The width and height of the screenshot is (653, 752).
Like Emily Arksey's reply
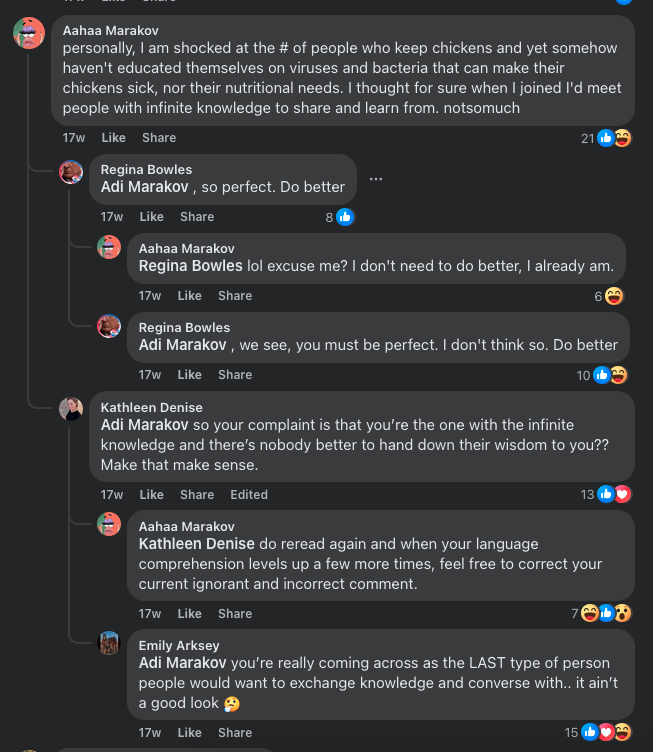tap(189, 732)
